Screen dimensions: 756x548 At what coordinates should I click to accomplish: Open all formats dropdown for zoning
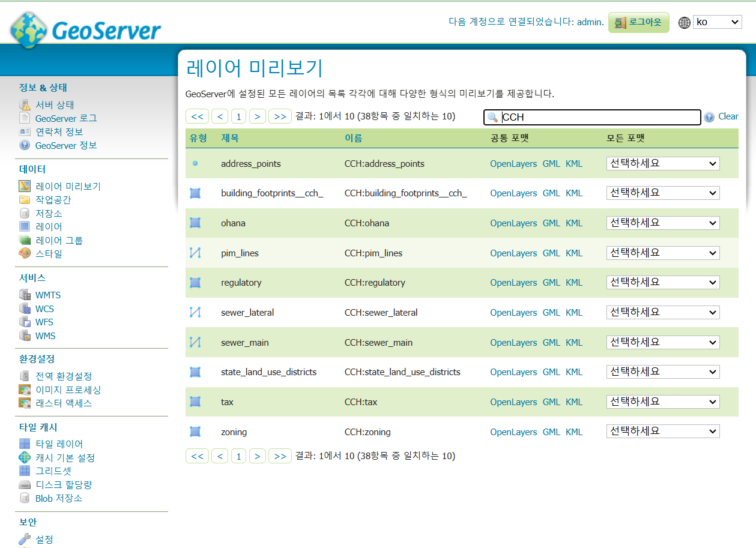tap(663, 432)
